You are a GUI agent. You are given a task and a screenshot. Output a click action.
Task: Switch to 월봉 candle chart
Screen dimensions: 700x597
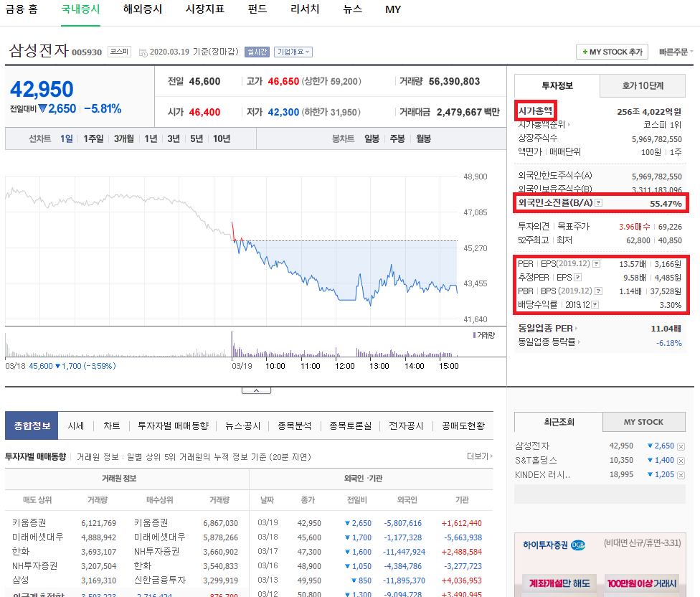point(423,139)
